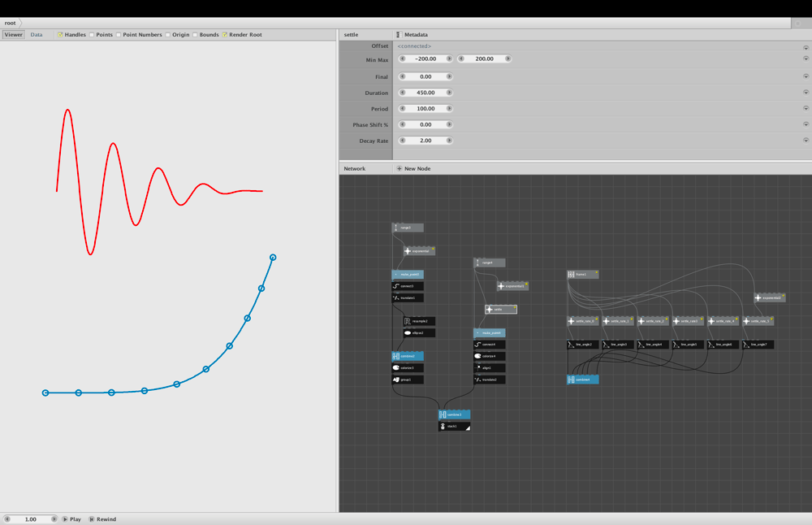Select the exponential1 node
812x525 pixels.
coord(512,286)
